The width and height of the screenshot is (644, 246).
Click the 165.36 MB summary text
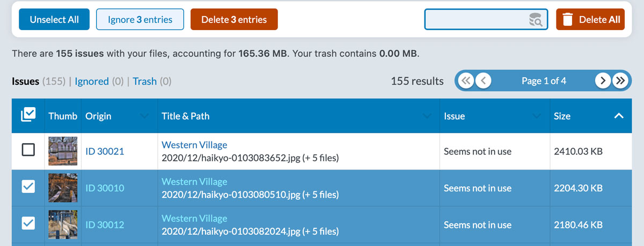pos(262,54)
